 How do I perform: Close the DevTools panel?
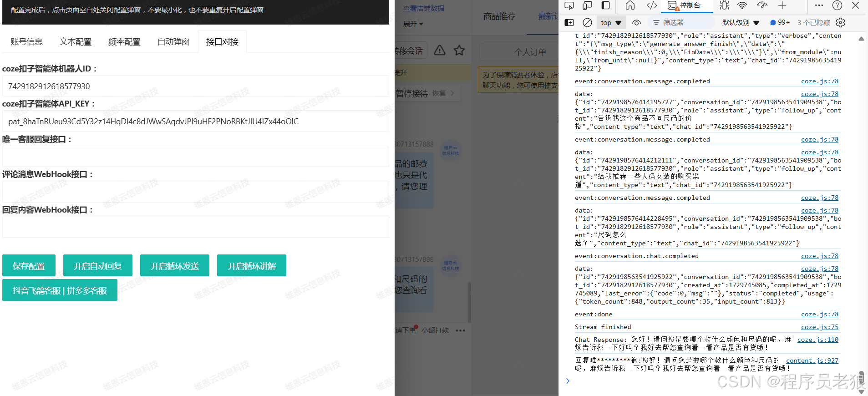coord(855,5)
